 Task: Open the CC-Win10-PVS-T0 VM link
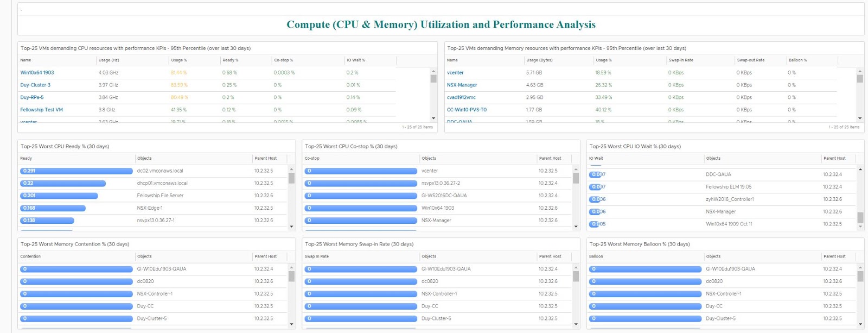pyautogui.click(x=467, y=110)
